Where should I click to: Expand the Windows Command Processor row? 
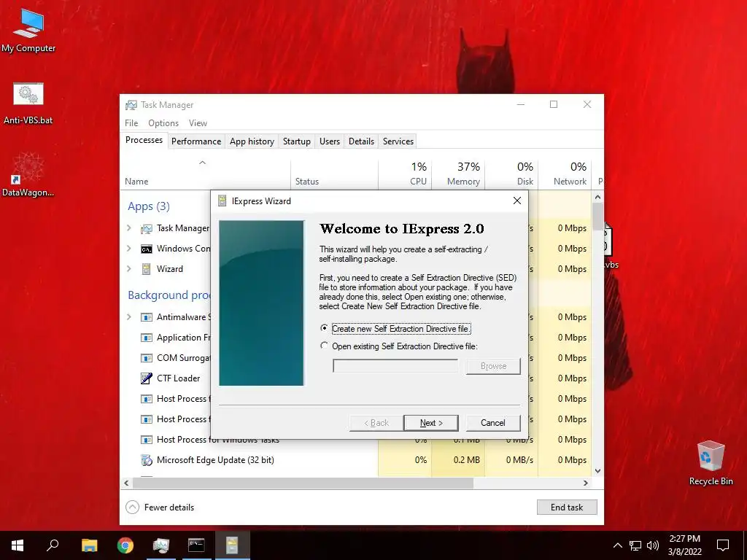[128, 249]
